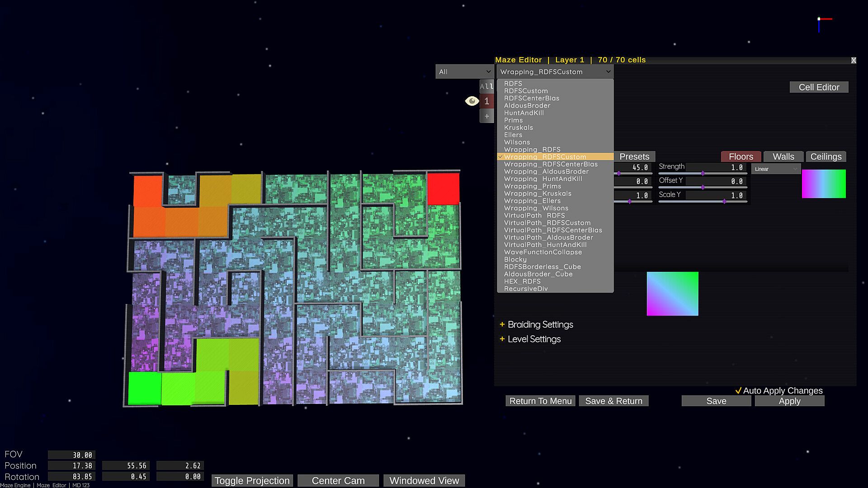Switch to the Walls tab
This screenshot has width=868, height=488.
(783, 157)
